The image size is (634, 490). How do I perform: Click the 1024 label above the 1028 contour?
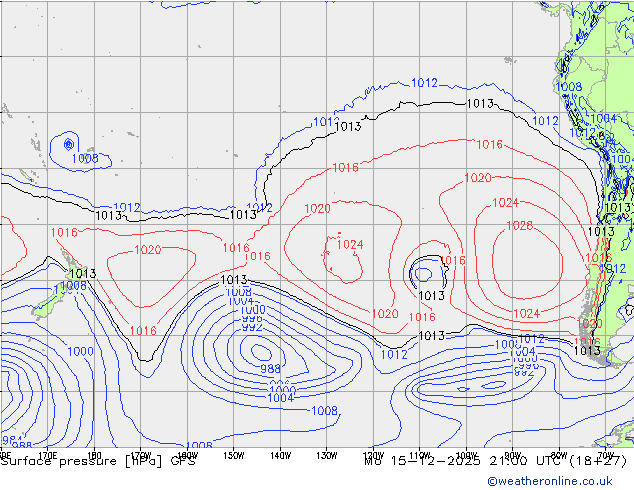(505, 203)
